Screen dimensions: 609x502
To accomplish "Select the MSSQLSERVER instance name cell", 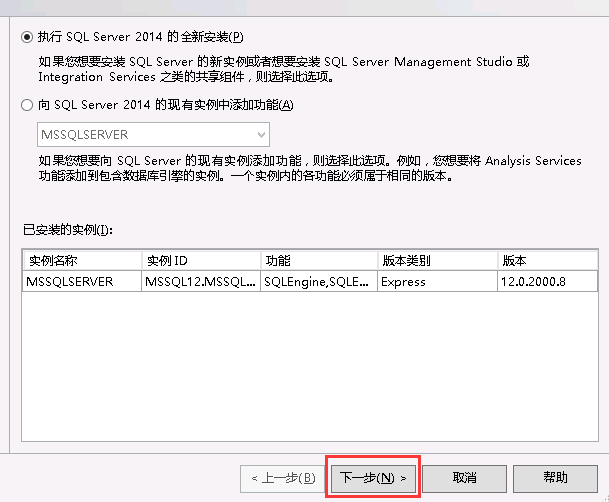I will [x=82, y=281].
